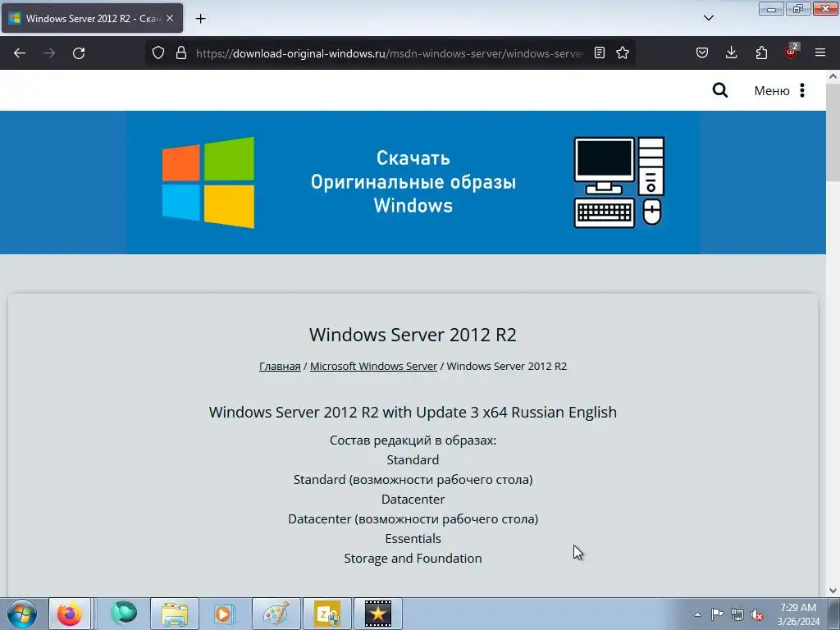Bookmark this page with the star
Screen dimensions: 840x630
point(623,52)
